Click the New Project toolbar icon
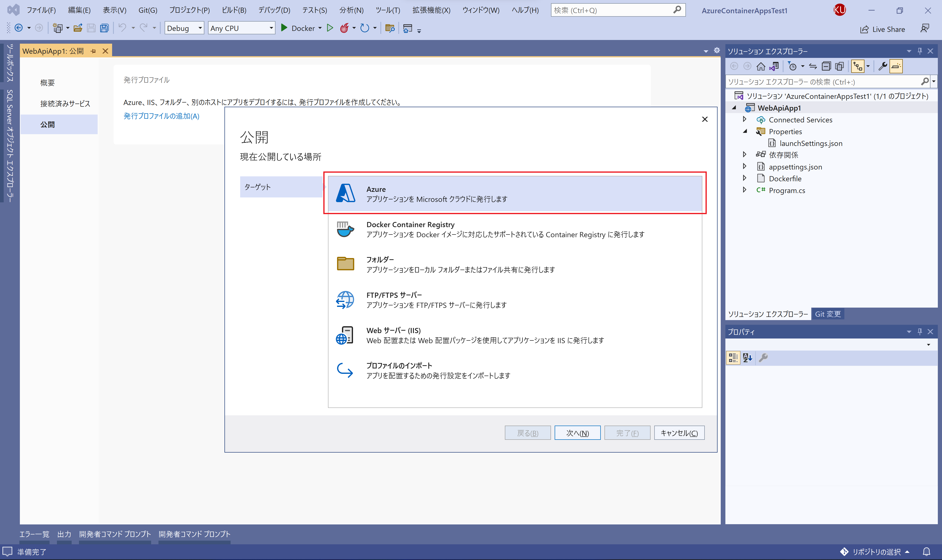 [x=58, y=28]
